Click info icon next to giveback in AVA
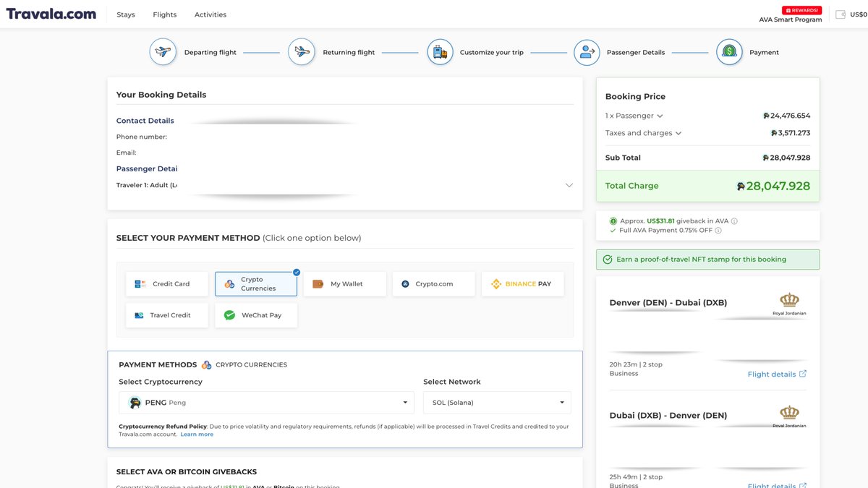 click(734, 221)
